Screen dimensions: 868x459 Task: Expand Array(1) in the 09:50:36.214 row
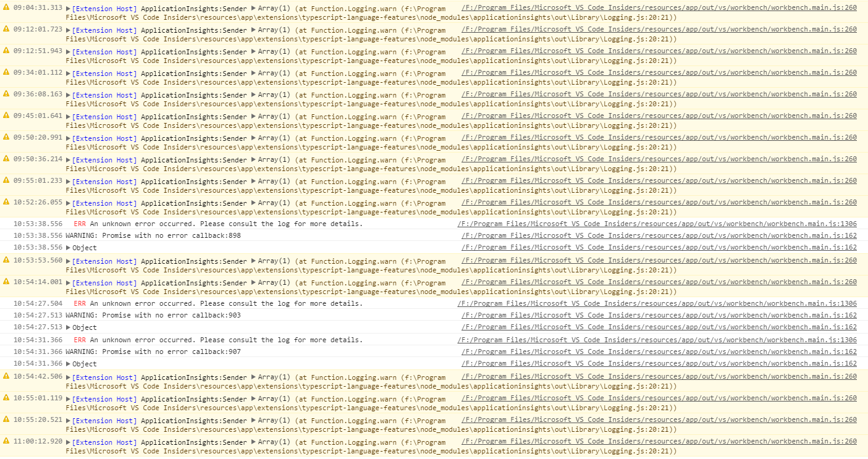tap(253, 160)
